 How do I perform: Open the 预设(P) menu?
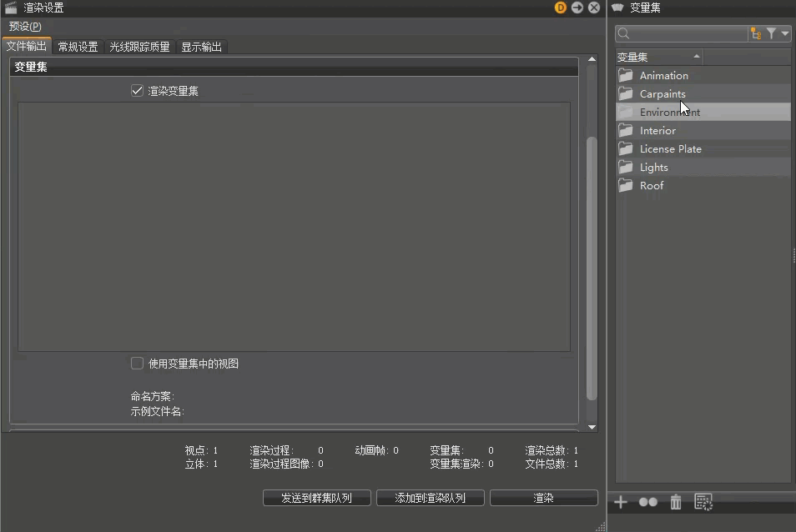(x=25, y=27)
